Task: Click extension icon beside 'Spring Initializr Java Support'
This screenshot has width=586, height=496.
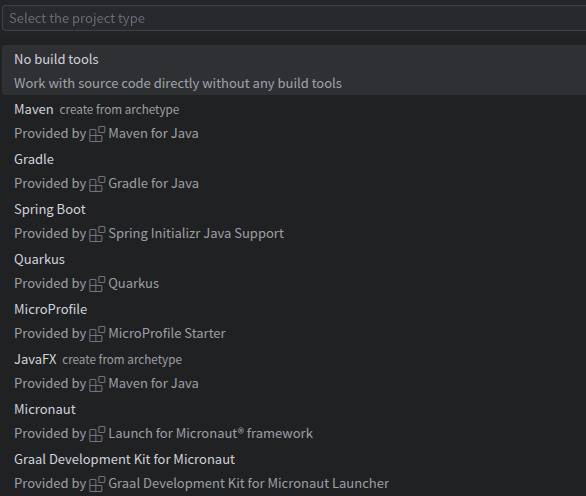Action: click(97, 234)
